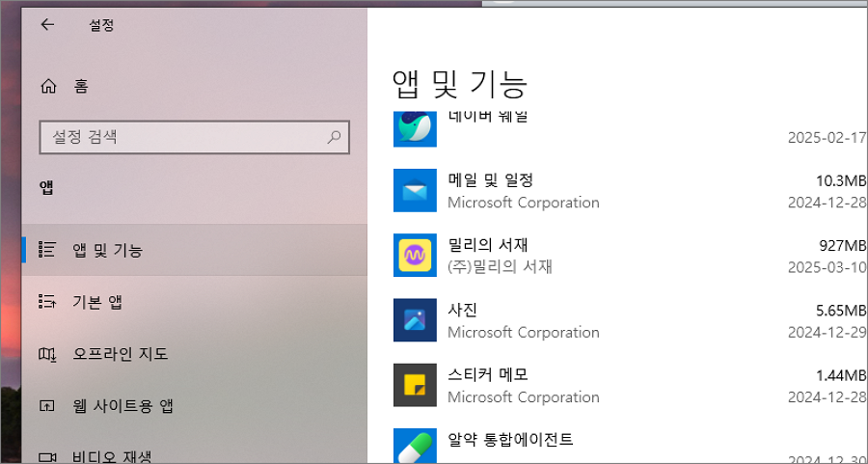Click the 기본 앱 icon
The width and height of the screenshot is (868, 464).
click(47, 302)
